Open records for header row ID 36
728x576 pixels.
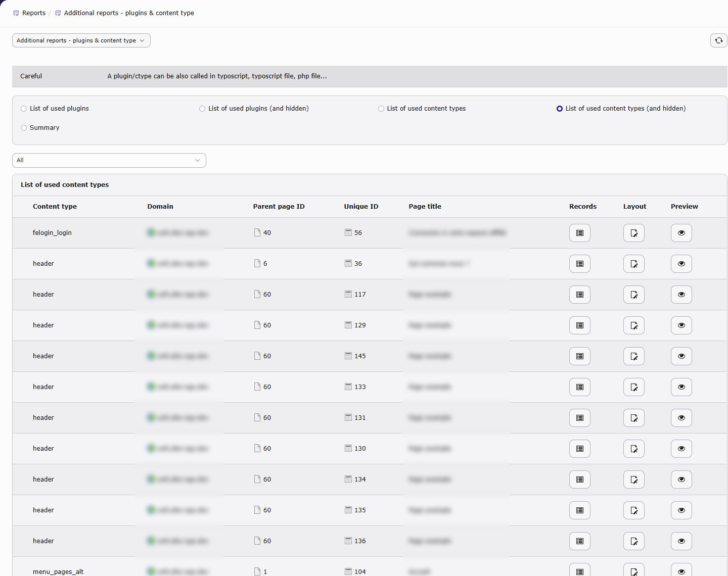coord(580,264)
